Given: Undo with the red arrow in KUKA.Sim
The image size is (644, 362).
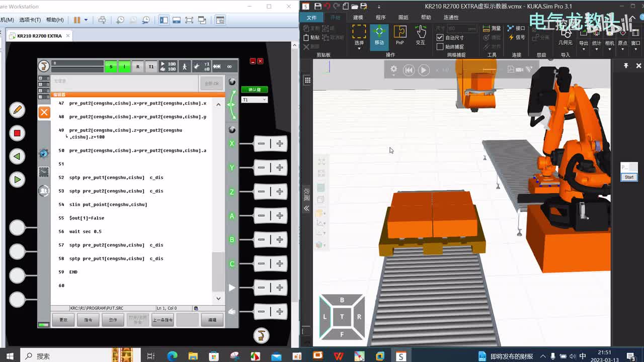Looking at the screenshot, I should click(328, 6).
